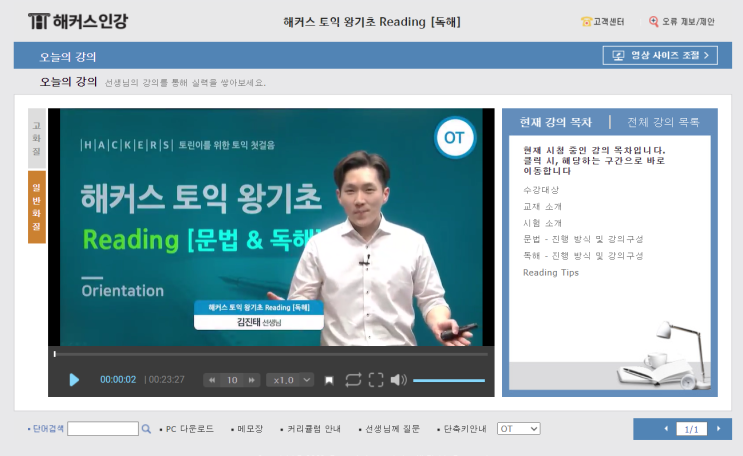Adjust the volume slider
Screen dimensions: 743x456
coord(449,380)
